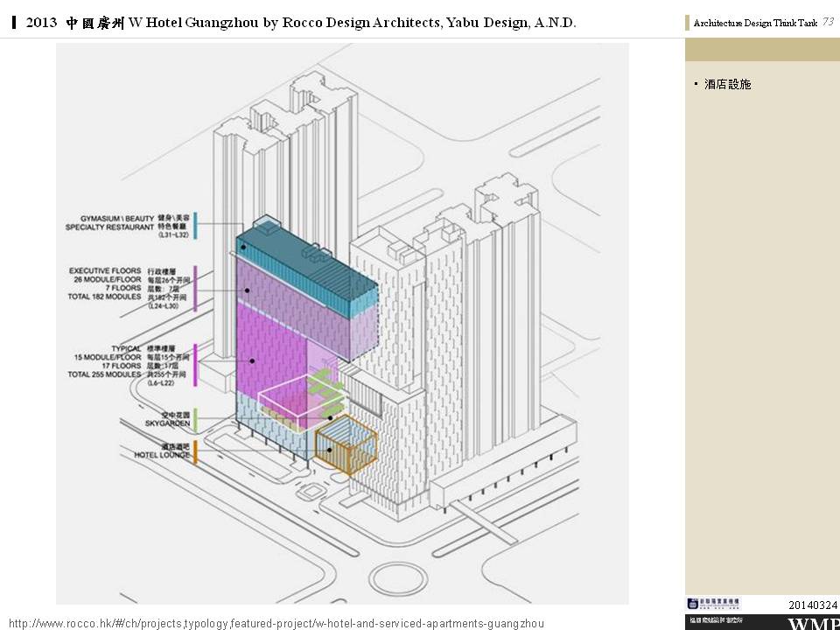The width and height of the screenshot is (840, 630).
Task: Click the company logo above the black footer
Action: click(713, 604)
